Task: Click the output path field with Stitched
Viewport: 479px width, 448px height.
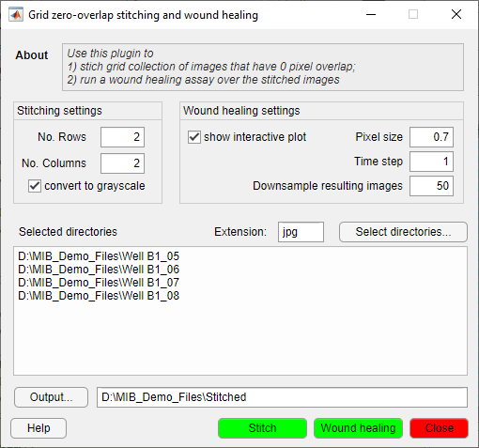Action: [x=282, y=397]
